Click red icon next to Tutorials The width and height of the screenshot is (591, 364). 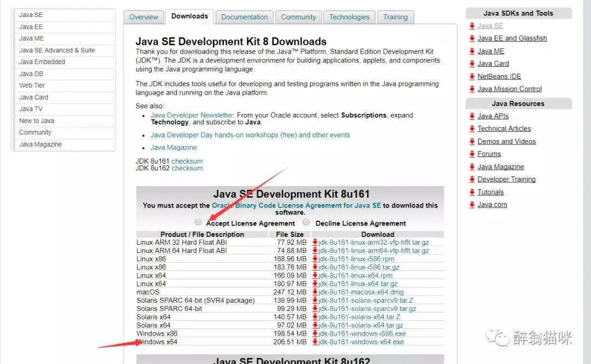pos(472,192)
